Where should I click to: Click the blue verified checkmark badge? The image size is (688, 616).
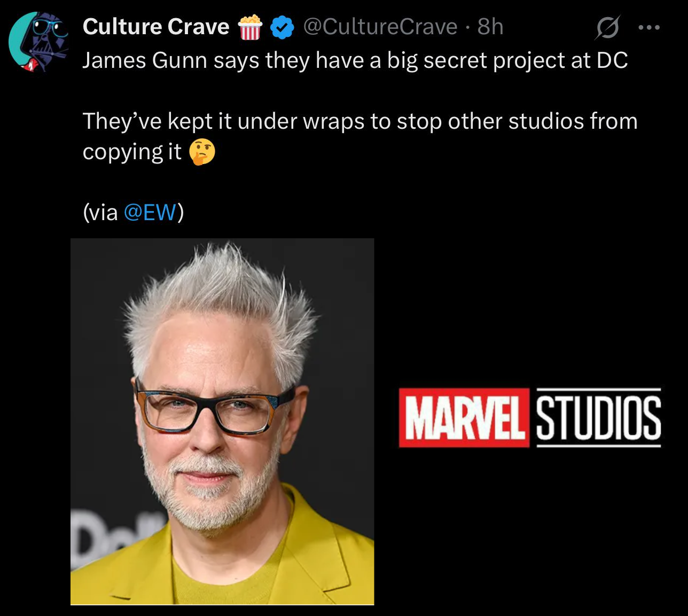tap(282, 27)
